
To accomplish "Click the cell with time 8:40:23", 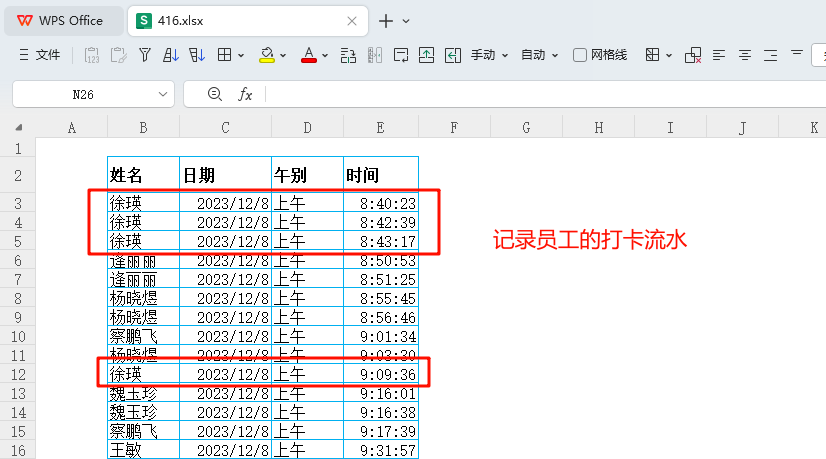I will click(x=381, y=203).
